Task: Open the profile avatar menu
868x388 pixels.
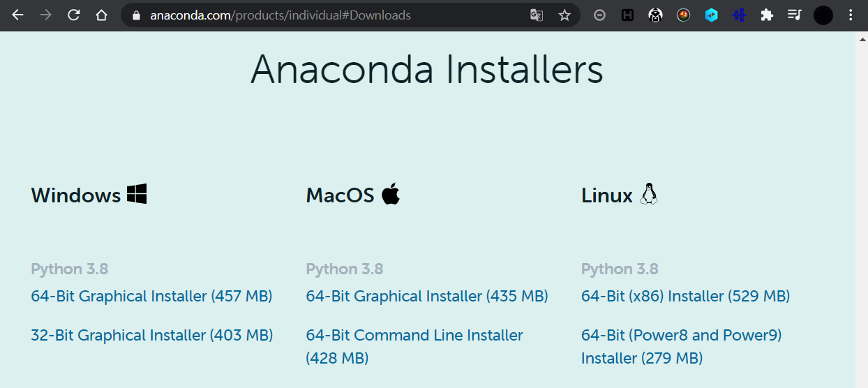Action: (x=823, y=15)
